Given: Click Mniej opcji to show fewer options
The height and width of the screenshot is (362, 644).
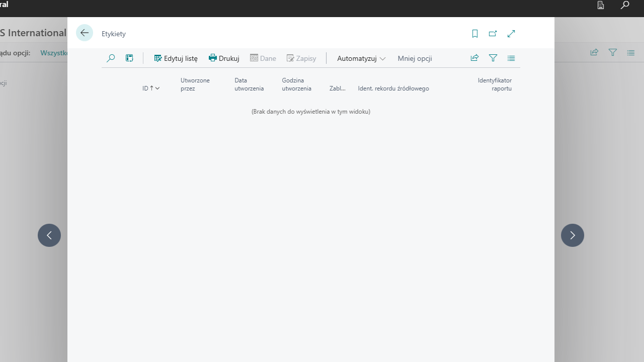Looking at the screenshot, I should coord(415,58).
